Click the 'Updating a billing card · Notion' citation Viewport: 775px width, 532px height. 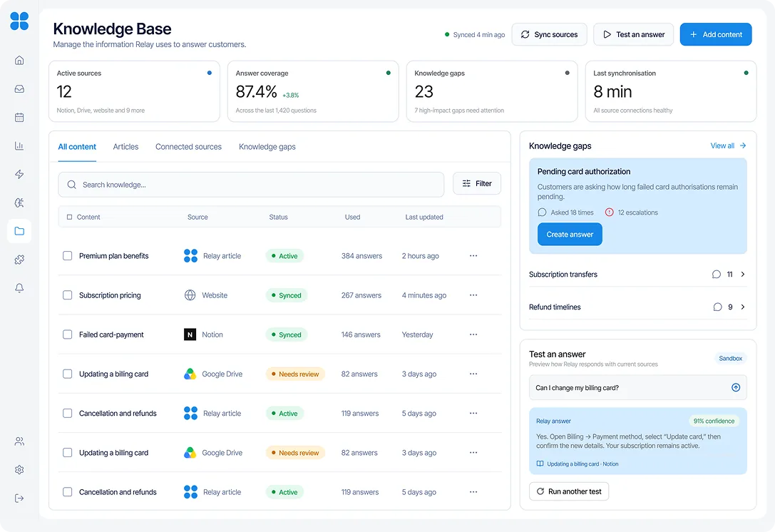pyautogui.click(x=582, y=464)
